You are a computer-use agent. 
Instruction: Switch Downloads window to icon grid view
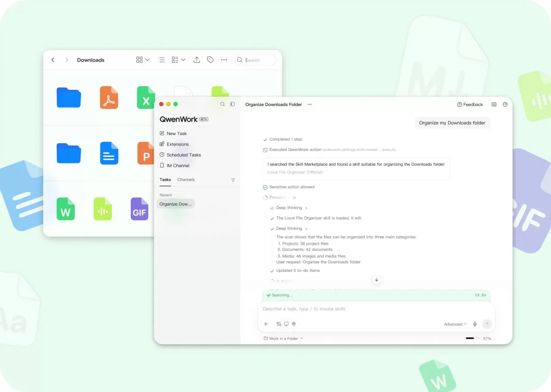pos(139,60)
